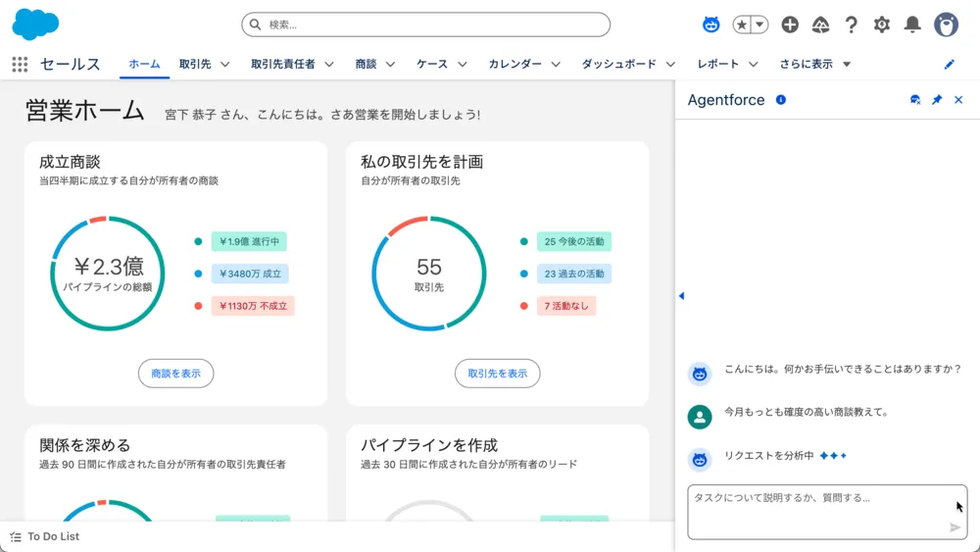Click the user avatar in chat
980x552 pixels.
[700, 417]
